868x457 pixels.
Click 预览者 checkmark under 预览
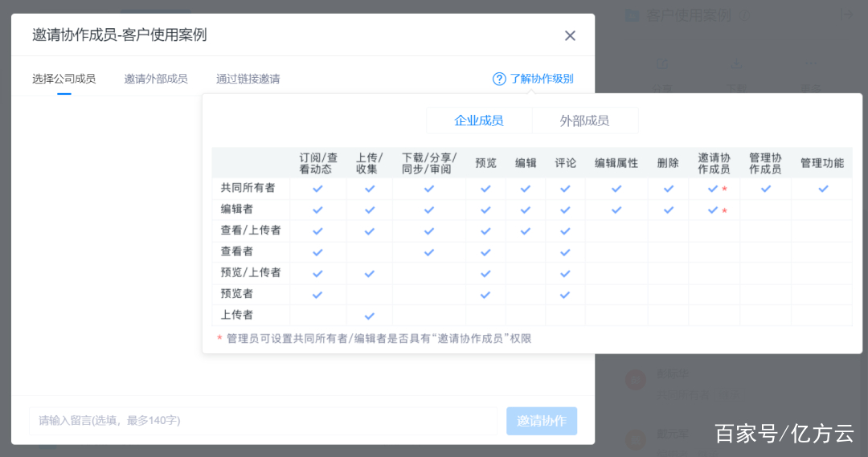(485, 295)
